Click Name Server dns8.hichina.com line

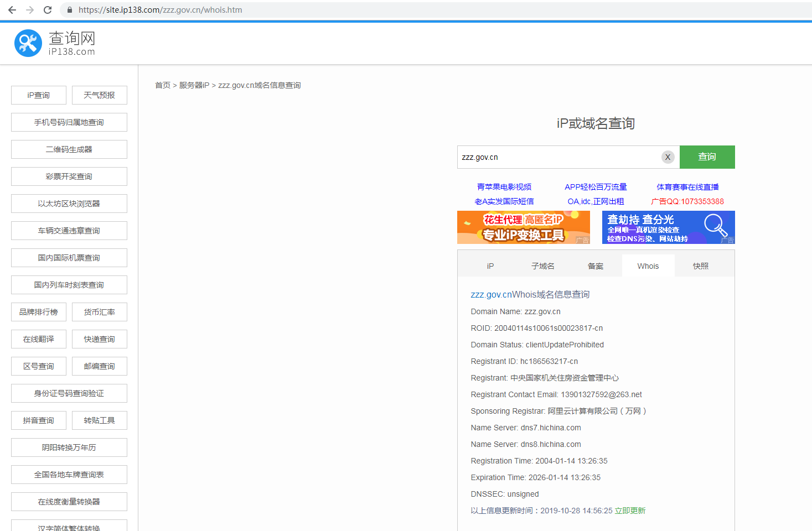[526, 444]
